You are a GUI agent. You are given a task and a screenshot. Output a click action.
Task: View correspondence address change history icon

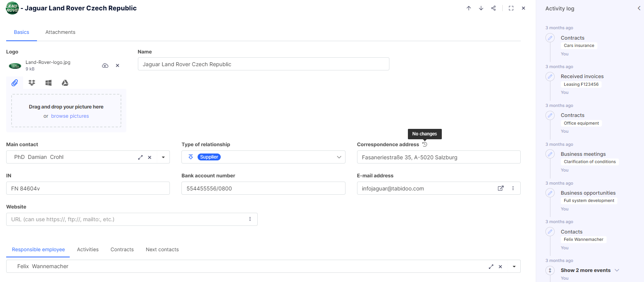[425, 144]
